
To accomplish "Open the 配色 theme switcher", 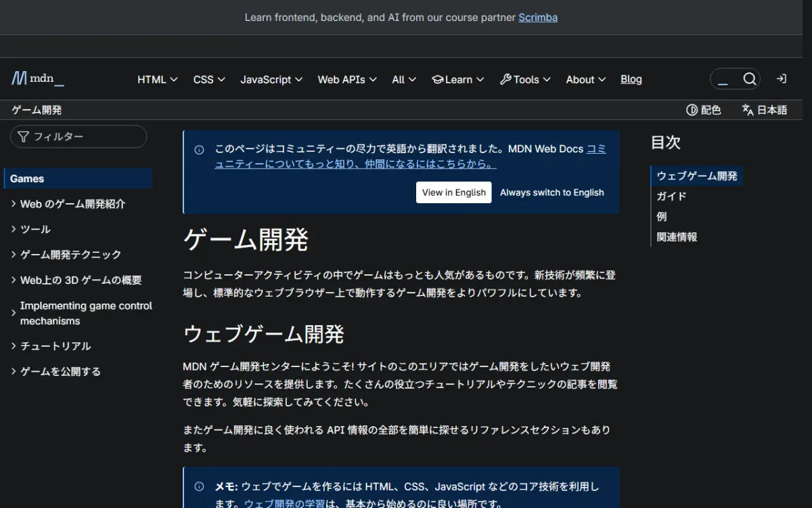I will coord(704,110).
